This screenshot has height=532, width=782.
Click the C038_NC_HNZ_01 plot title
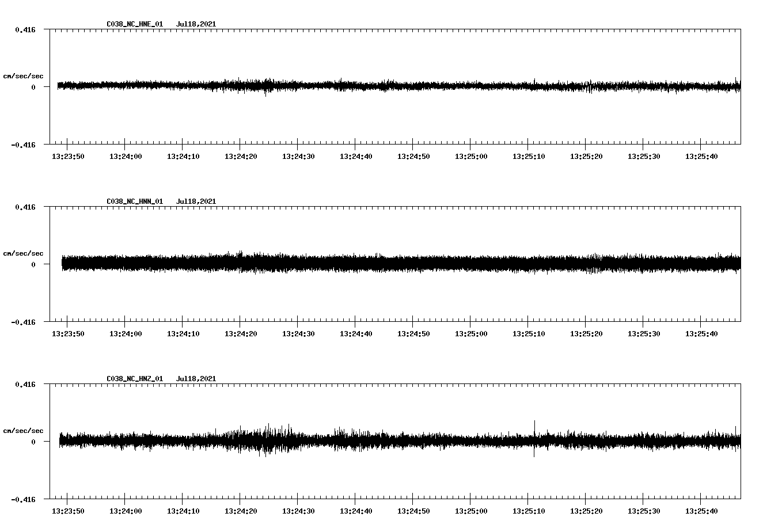[x=135, y=379]
